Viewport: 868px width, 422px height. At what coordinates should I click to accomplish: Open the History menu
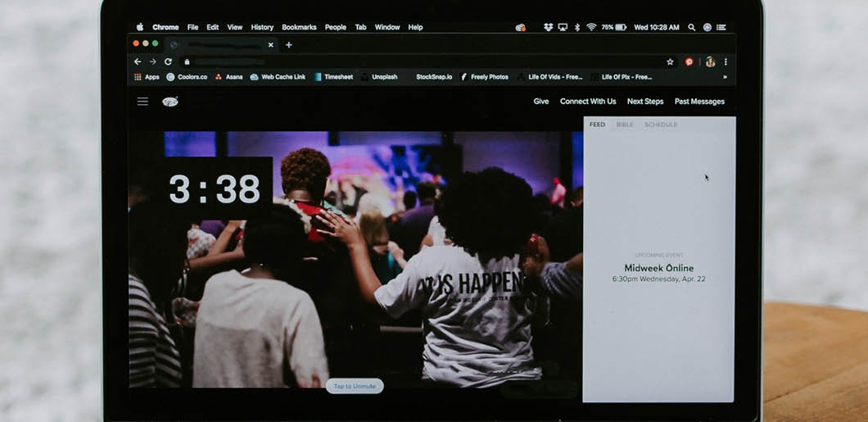(262, 27)
